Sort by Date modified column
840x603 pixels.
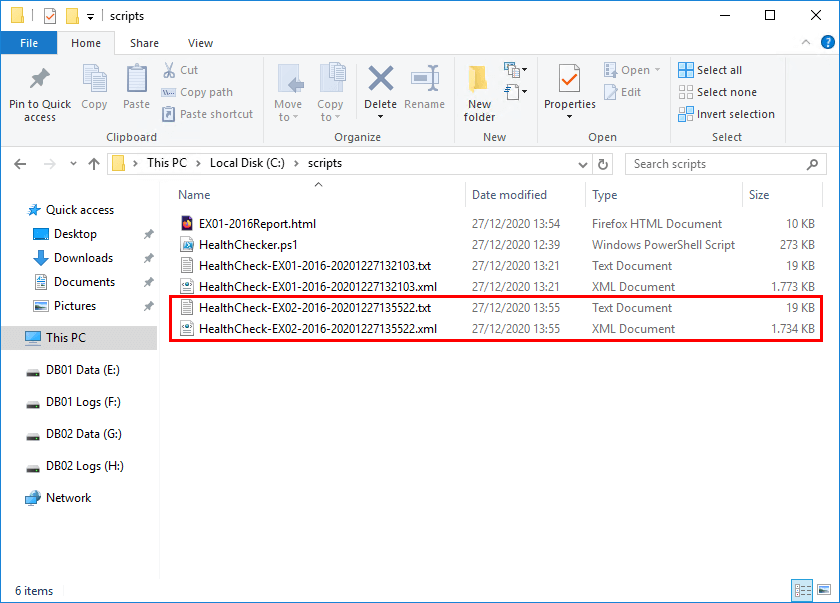(509, 195)
